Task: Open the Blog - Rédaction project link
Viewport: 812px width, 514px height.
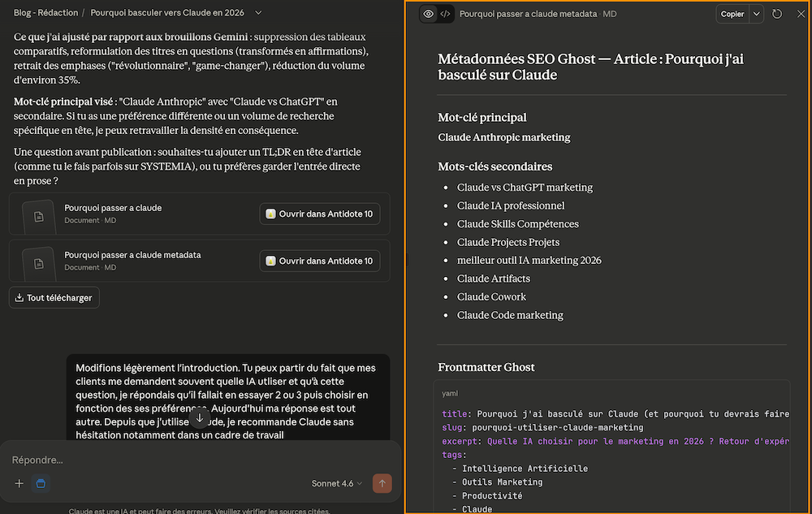Action: (45, 12)
